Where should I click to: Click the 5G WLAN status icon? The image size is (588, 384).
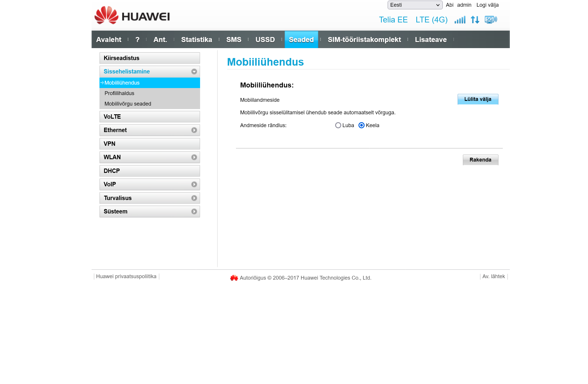491,20
